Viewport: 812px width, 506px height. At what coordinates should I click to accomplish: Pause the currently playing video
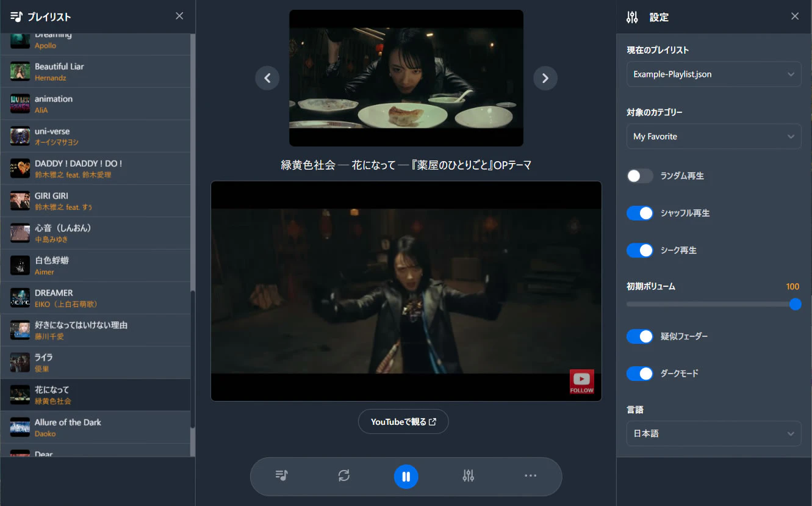[406, 476]
